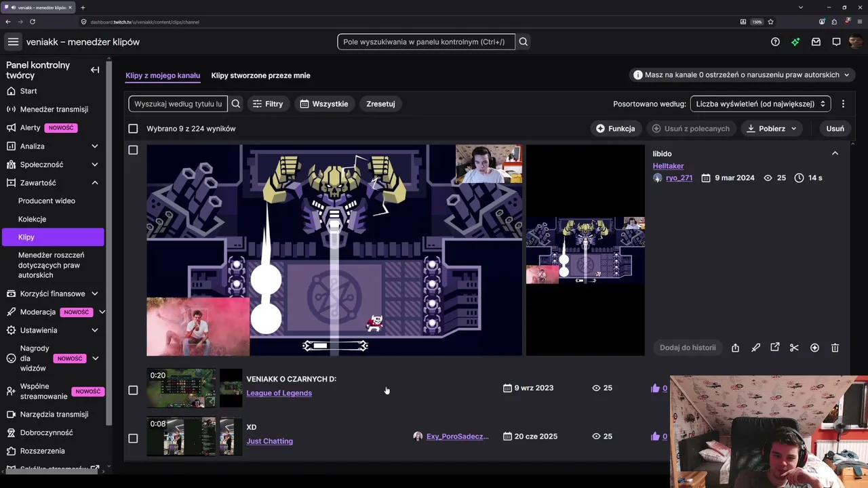Collapse the libido clip details chevron

(835, 154)
